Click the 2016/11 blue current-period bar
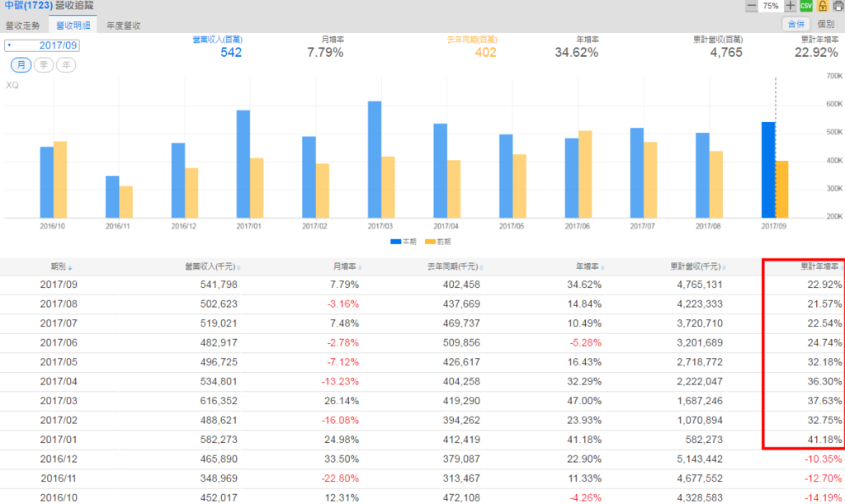Screen dimensions: 845x504 click(x=112, y=196)
